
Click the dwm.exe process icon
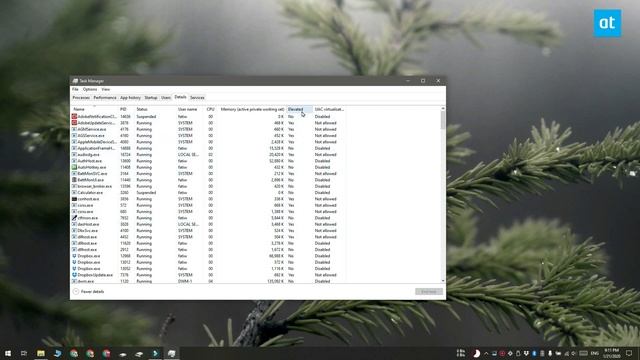[74, 281]
